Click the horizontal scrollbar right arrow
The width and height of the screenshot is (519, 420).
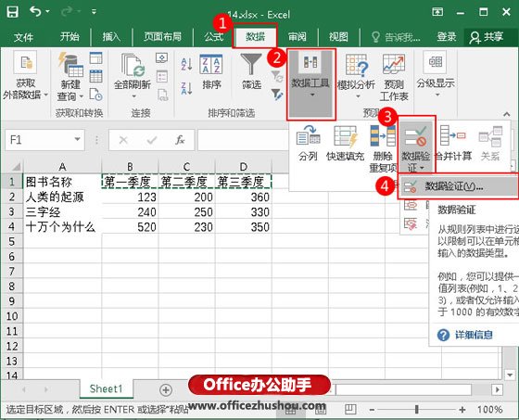tap(497, 389)
